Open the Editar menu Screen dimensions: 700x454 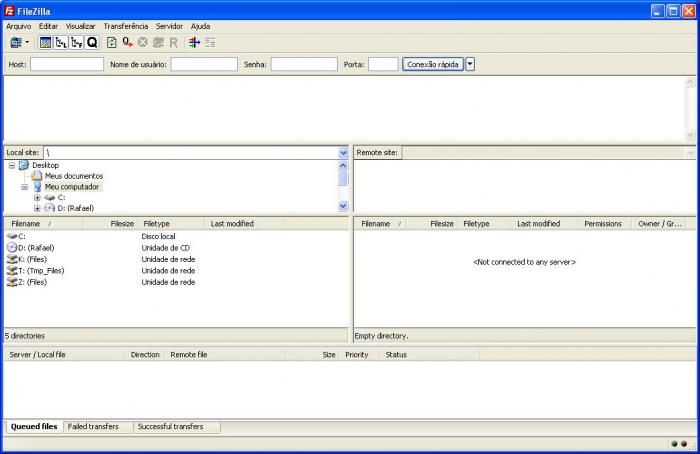click(48, 26)
